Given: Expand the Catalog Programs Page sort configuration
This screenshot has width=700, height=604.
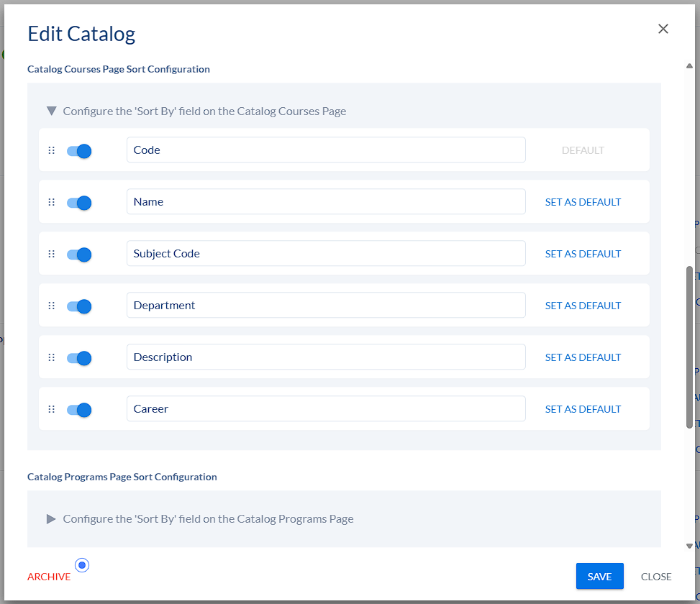Looking at the screenshot, I should [51, 519].
